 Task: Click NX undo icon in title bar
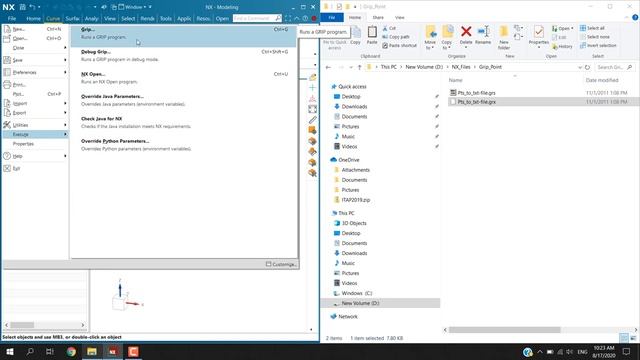pos(32,7)
